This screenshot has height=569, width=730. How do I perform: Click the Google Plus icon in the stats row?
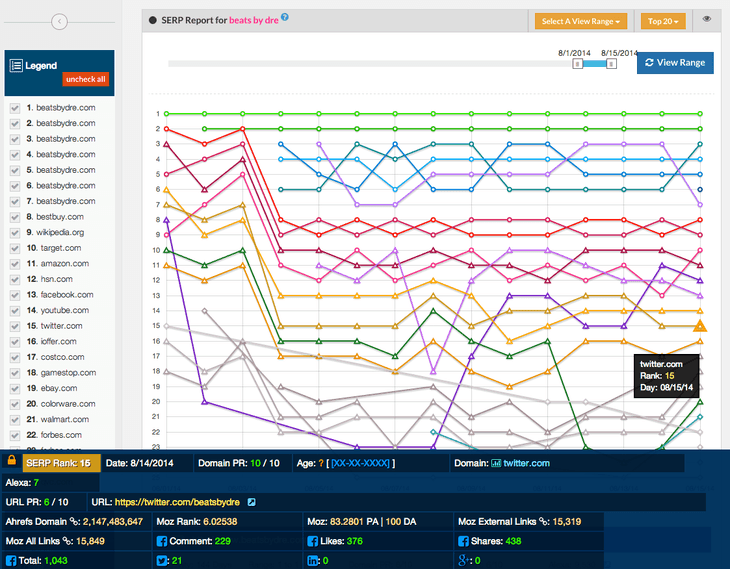click(464, 561)
